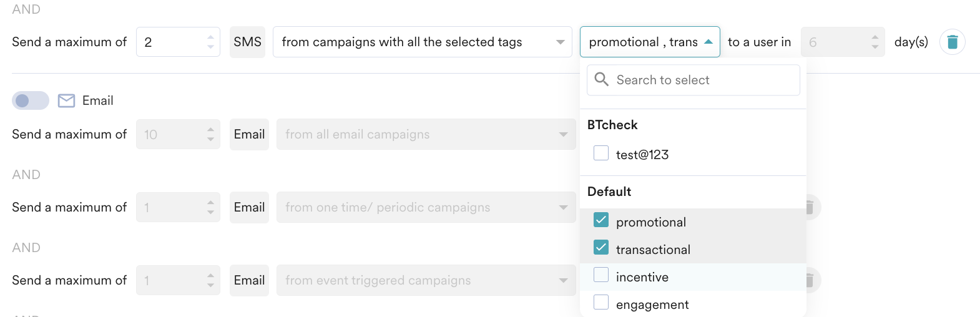This screenshot has width=980, height=317.
Task: Click the search magnifier icon in tag dropdown
Action: tap(601, 79)
